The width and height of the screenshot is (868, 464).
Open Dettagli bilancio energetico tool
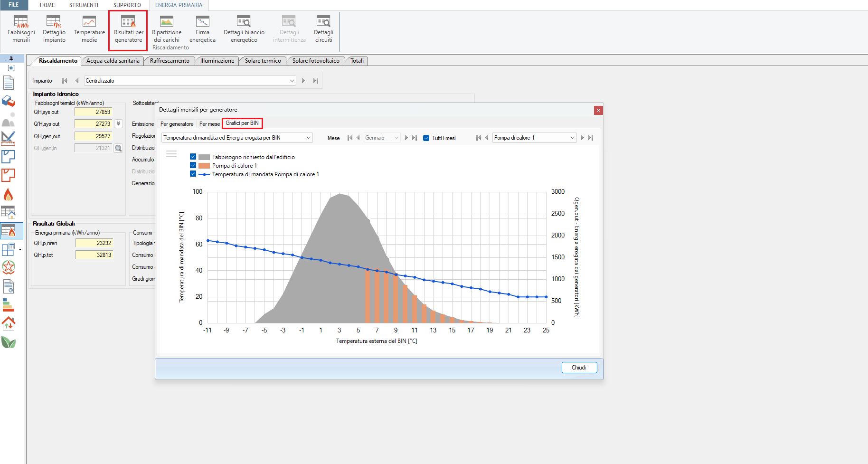244,29
